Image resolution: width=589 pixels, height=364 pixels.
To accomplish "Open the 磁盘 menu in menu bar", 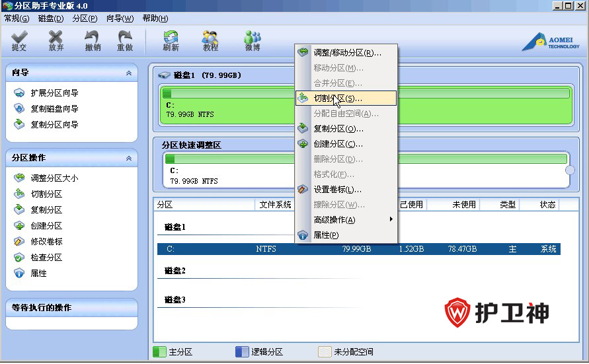I will click(51, 18).
